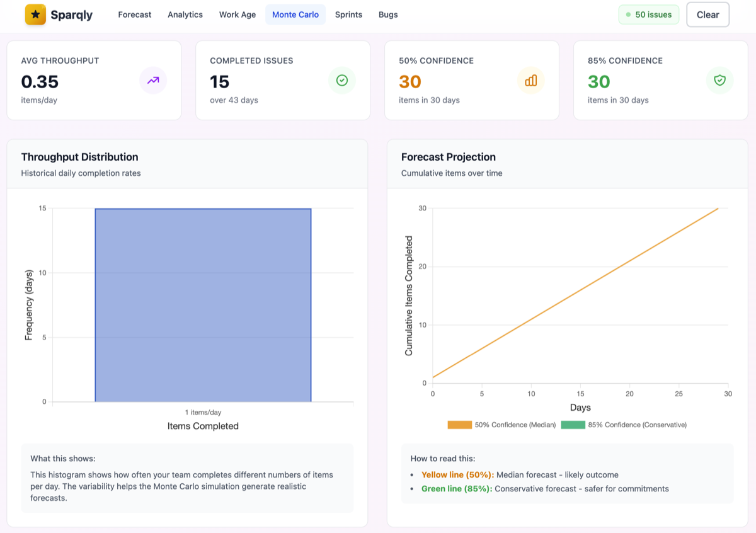Click the orange legend color swatch
Viewport: 756px width, 533px height.
459,425
